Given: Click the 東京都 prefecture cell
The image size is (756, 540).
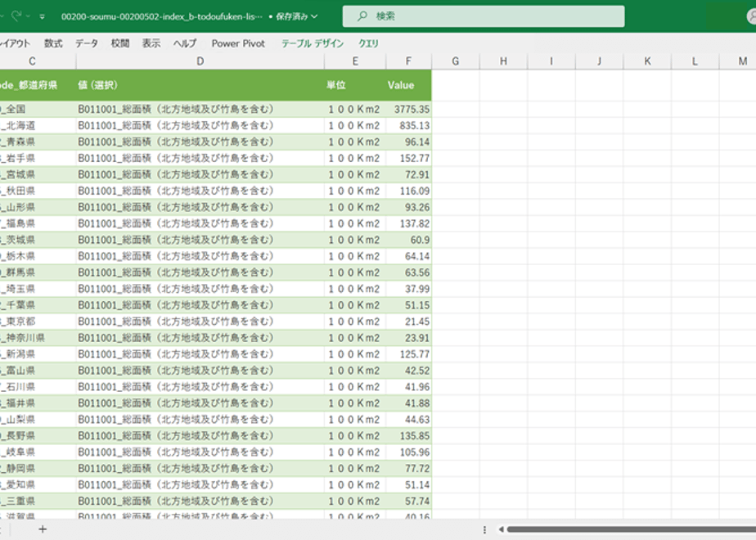Looking at the screenshot, I should pyautogui.click(x=38, y=322).
